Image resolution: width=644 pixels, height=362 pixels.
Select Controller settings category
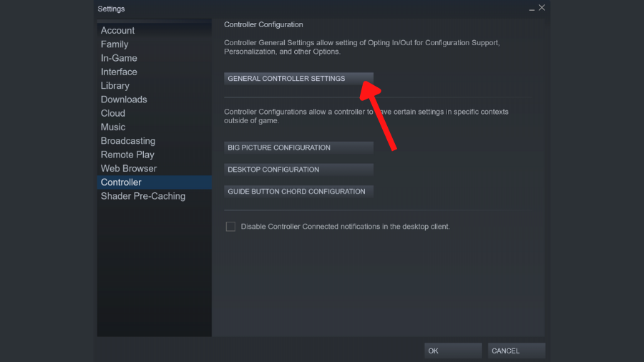pos(155,182)
